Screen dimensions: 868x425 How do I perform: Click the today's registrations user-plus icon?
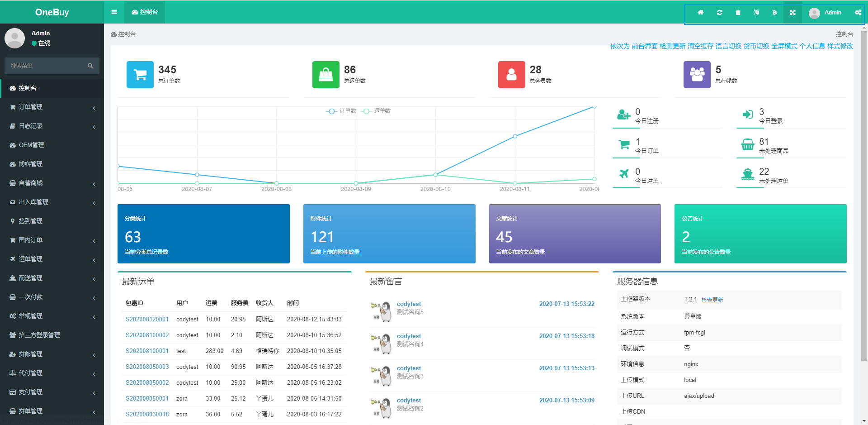coord(624,115)
